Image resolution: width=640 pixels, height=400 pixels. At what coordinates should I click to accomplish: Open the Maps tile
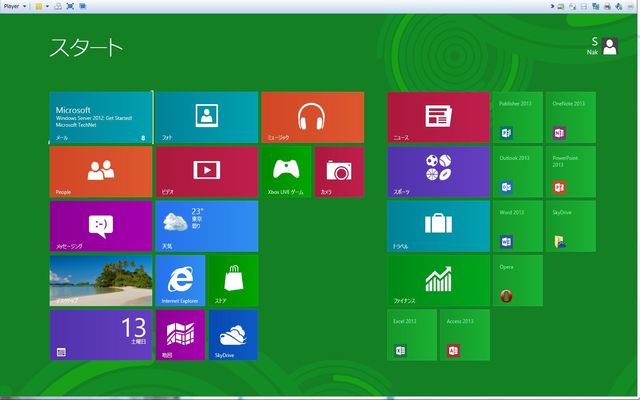point(180,335)
